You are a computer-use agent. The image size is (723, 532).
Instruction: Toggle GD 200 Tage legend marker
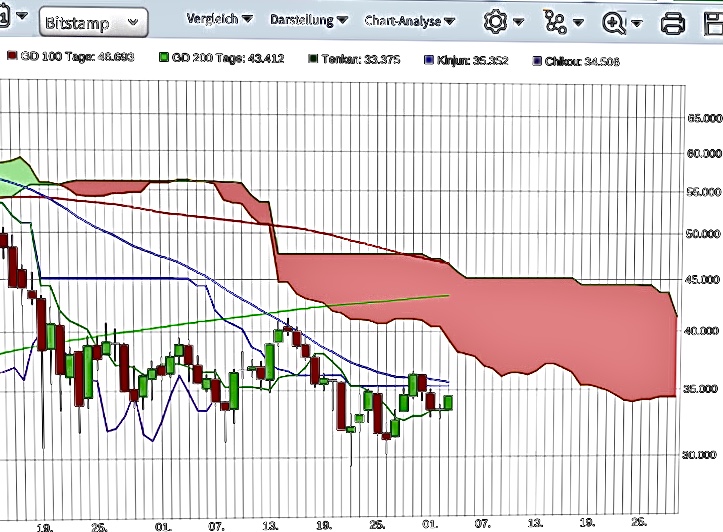click(162, 59)
